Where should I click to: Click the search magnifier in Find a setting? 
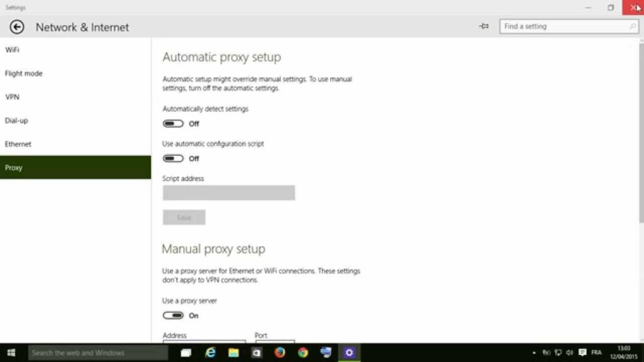pos(633,26)
